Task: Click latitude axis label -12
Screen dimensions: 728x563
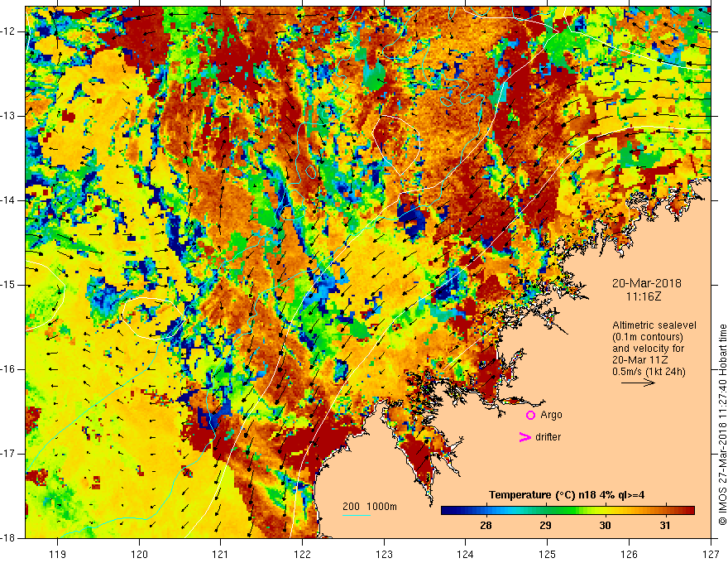Action: [9, 31]
